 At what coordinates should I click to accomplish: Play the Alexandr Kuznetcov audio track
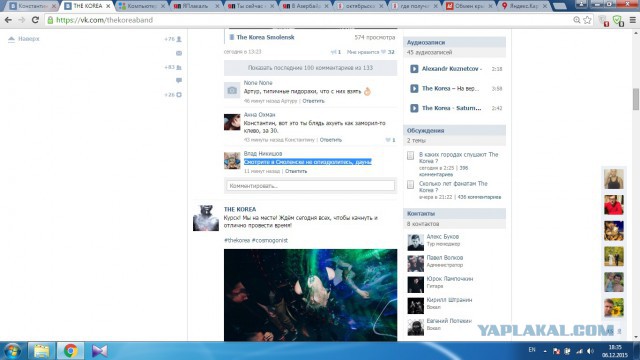(414, 69)
